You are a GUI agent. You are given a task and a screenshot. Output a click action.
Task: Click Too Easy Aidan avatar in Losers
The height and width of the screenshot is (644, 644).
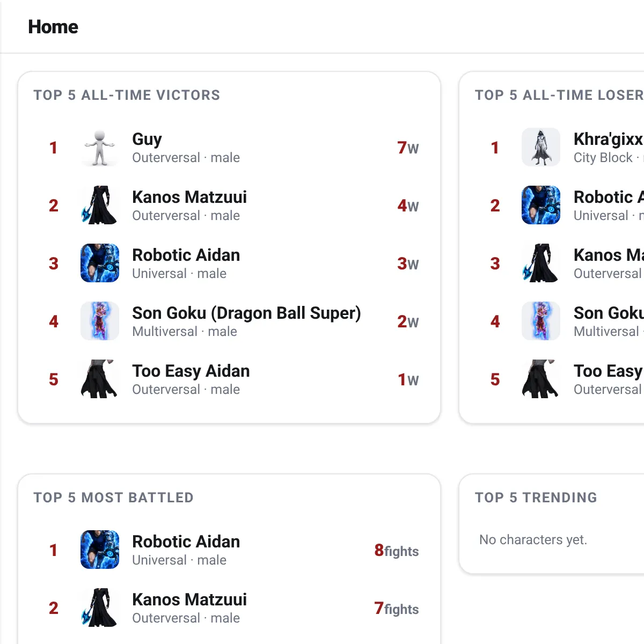pos(541,379)
